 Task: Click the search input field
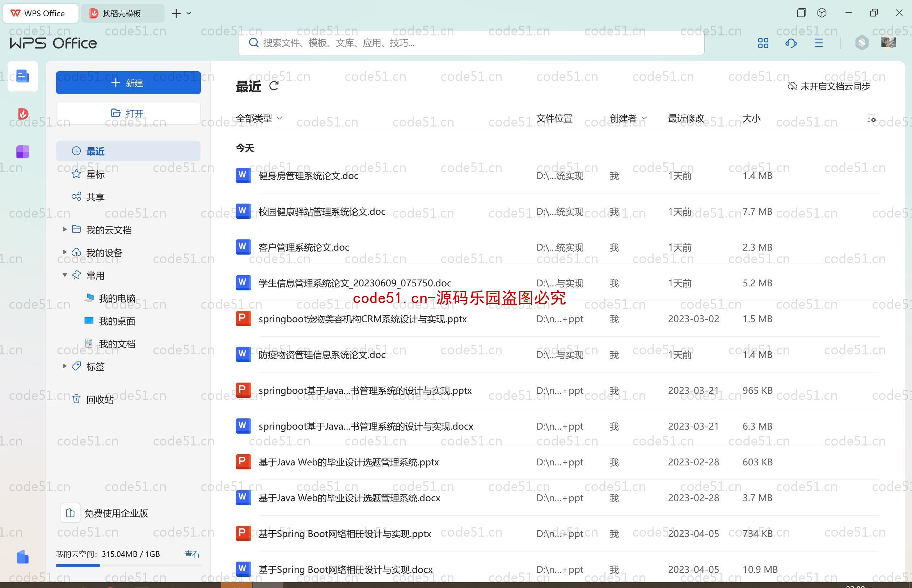click(x=471, y=43)
